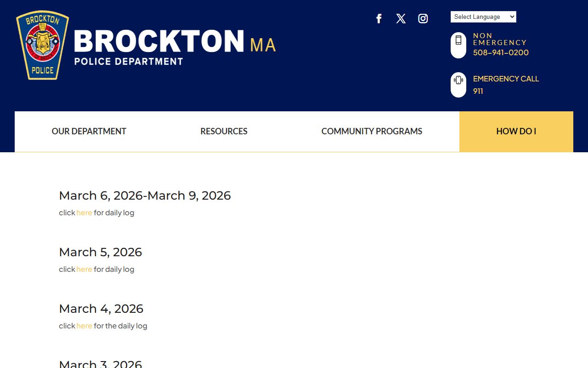Click the Non Emergency label
Screen dimensions: 588x368
click(x=500, y=39)
